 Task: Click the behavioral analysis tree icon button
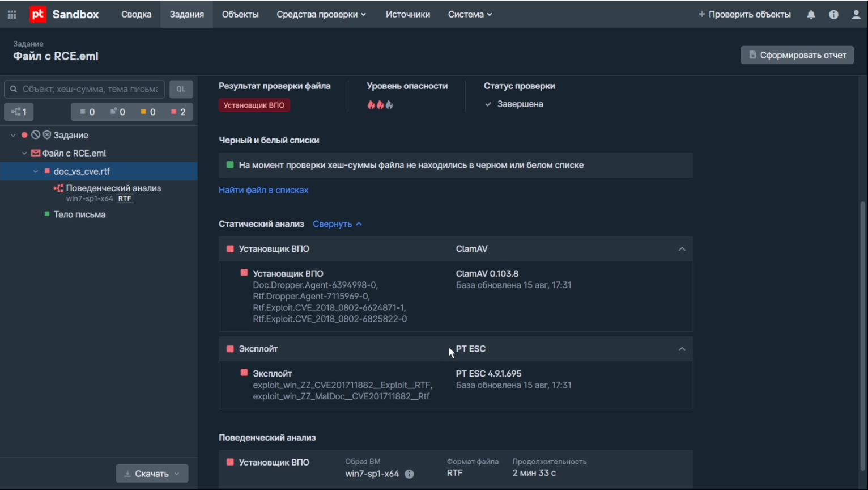(x=19, y=112)
